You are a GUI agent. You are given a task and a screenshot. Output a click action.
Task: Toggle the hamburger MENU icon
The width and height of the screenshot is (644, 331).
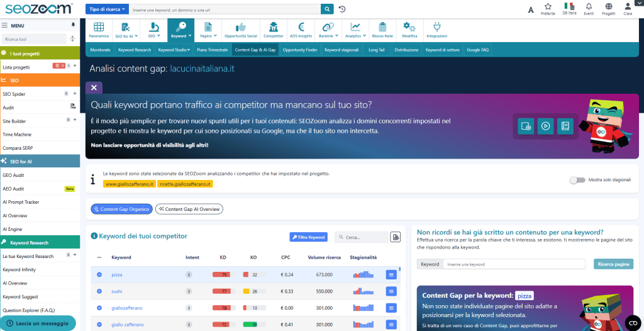(4, 26)
